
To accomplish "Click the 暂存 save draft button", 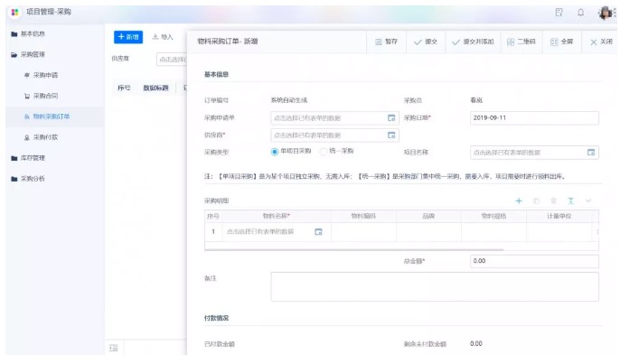I will click(x=385, y=42).
